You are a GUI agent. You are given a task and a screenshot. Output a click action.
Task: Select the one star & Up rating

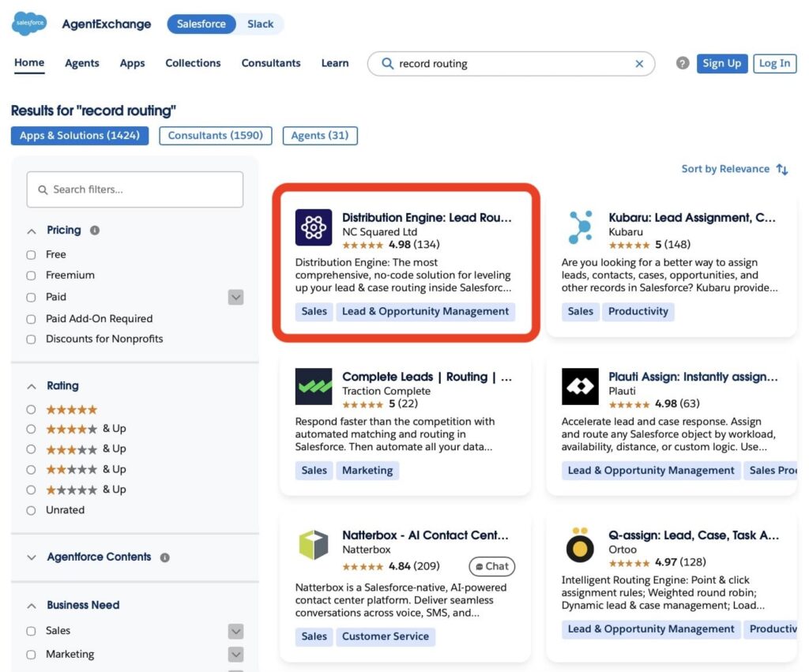coord(31,490)
